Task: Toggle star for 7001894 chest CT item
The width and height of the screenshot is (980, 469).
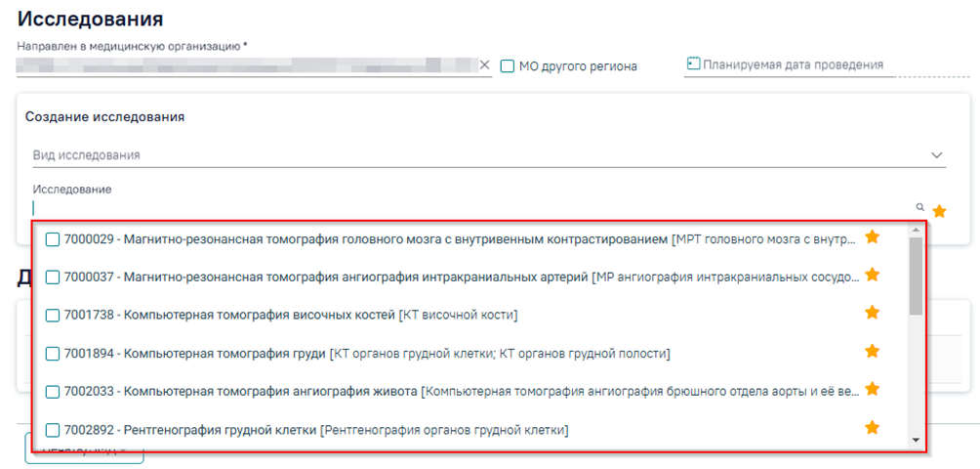Action: click(x=872, y=351)
